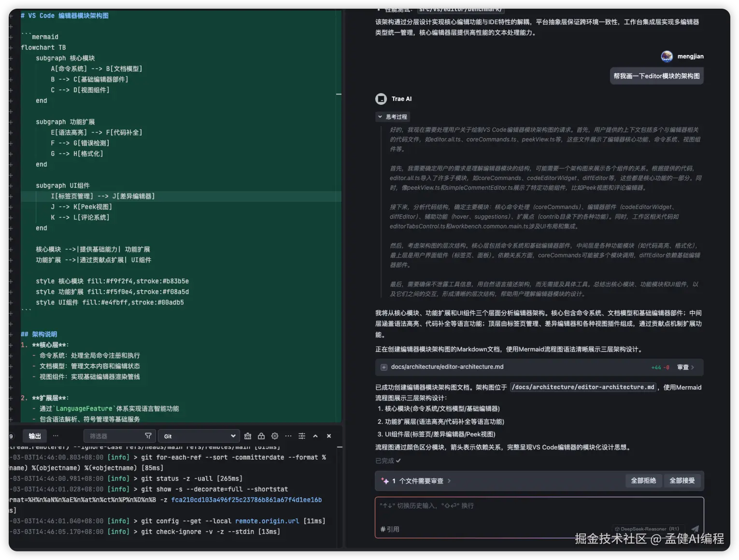Toggle output scroll lock icon
Screen dimensions: 739x560
[261, 436]
